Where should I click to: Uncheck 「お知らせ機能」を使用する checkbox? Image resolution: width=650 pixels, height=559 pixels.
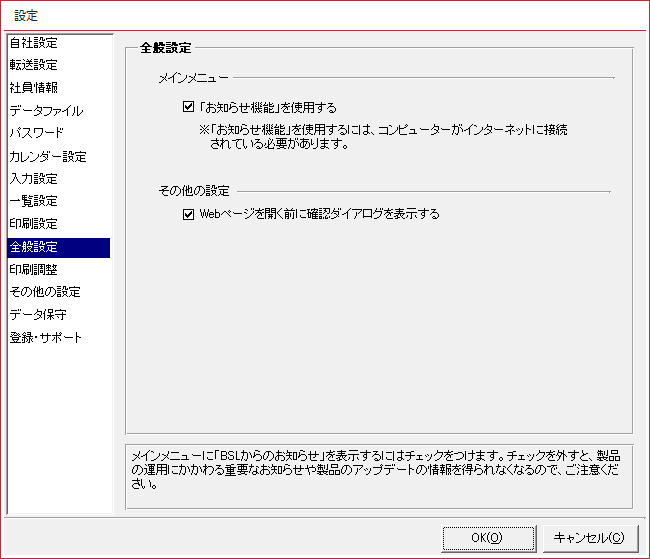189,107
